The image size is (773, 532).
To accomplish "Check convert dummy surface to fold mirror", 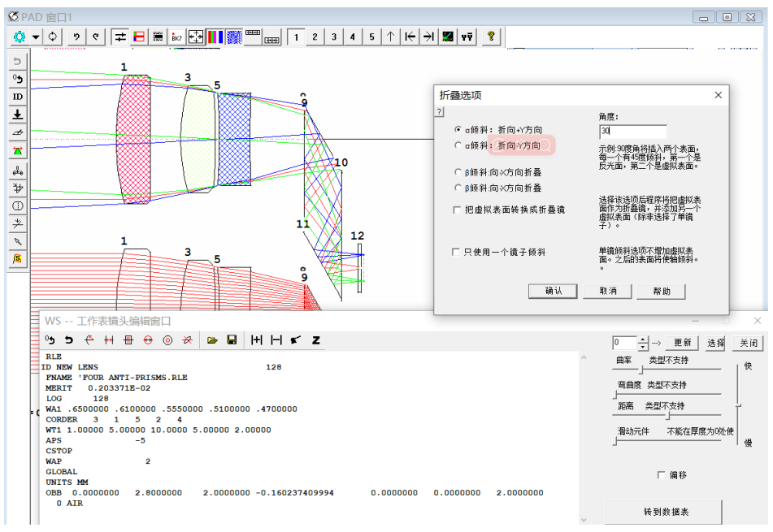I will pos(457,210).
